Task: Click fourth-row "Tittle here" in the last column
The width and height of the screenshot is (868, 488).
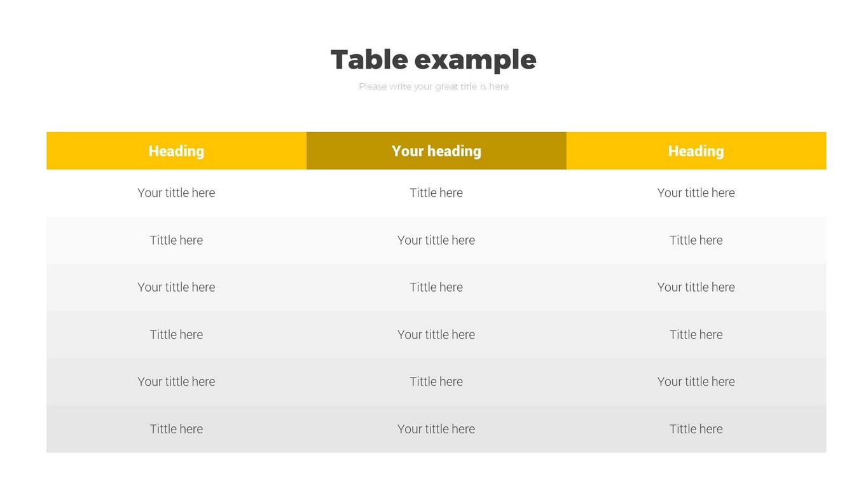Action: coord(696,334)
